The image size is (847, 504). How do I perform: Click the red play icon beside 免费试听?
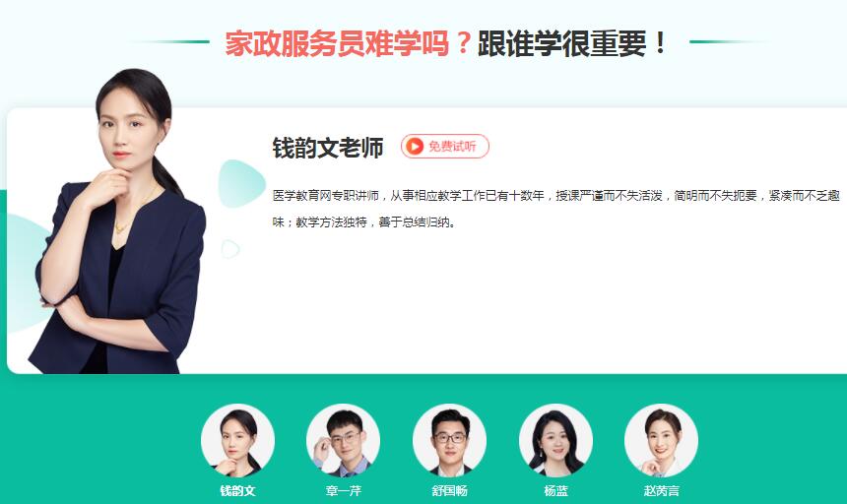coord(415,147)
